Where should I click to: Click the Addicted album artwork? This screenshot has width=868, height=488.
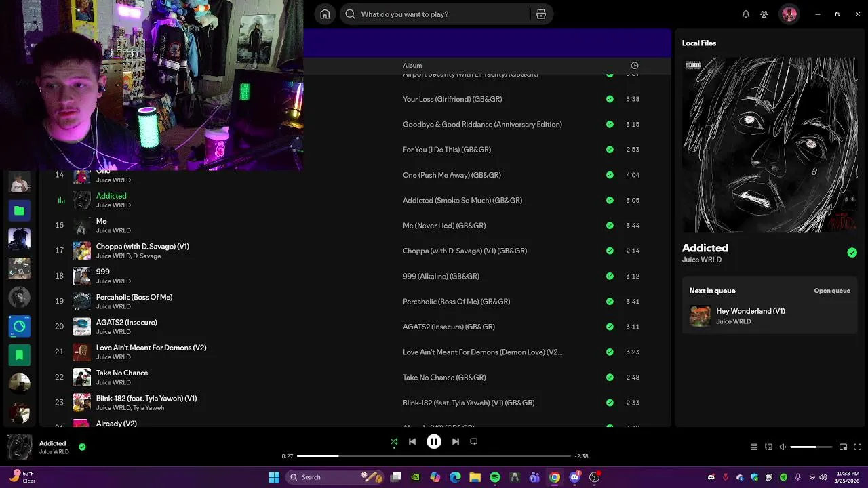[x=770, y=145]
